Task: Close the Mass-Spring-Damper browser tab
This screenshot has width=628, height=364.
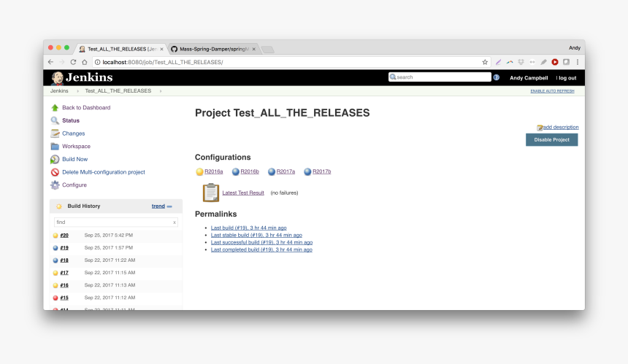Action: [x=253, y=49]
